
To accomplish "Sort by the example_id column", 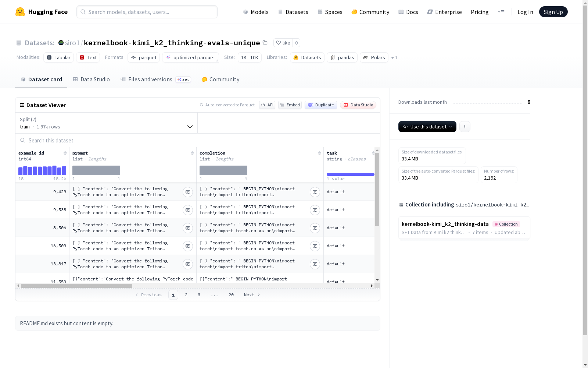I will (x=65, y=153).
